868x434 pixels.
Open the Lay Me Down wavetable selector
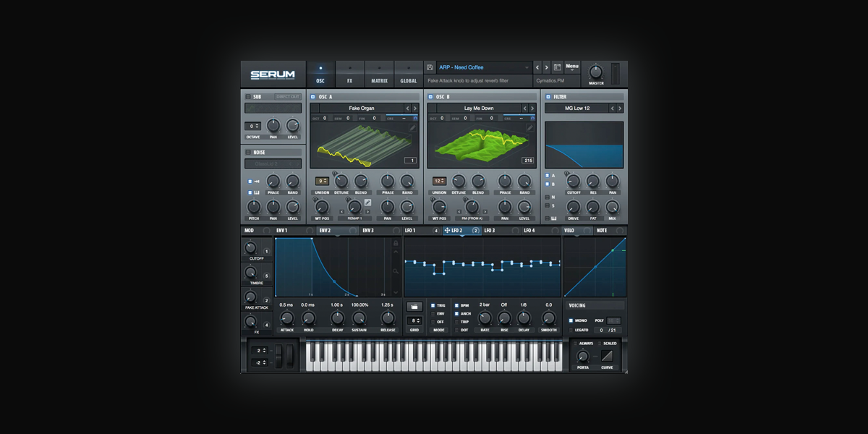tap(478, 109)
